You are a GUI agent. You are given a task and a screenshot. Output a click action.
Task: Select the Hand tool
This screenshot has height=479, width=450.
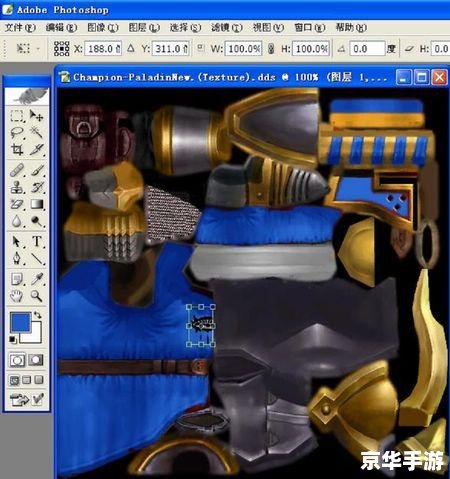click(x=16, y=296)
